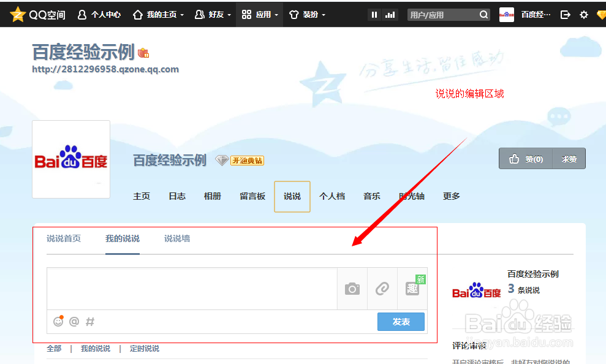The width and height of the screenshot is (606, 364).
Task: Click the yellow diamond icon top right
Action: (601, 14)
